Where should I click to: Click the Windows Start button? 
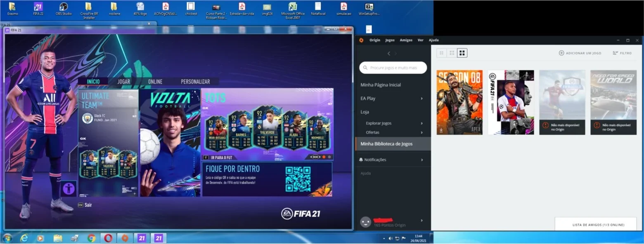(x=7, y=238)
